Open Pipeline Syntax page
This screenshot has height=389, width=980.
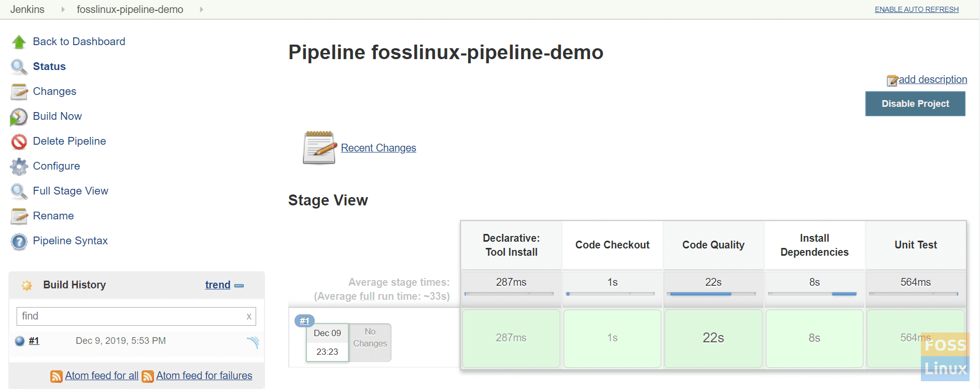[71, 241]
